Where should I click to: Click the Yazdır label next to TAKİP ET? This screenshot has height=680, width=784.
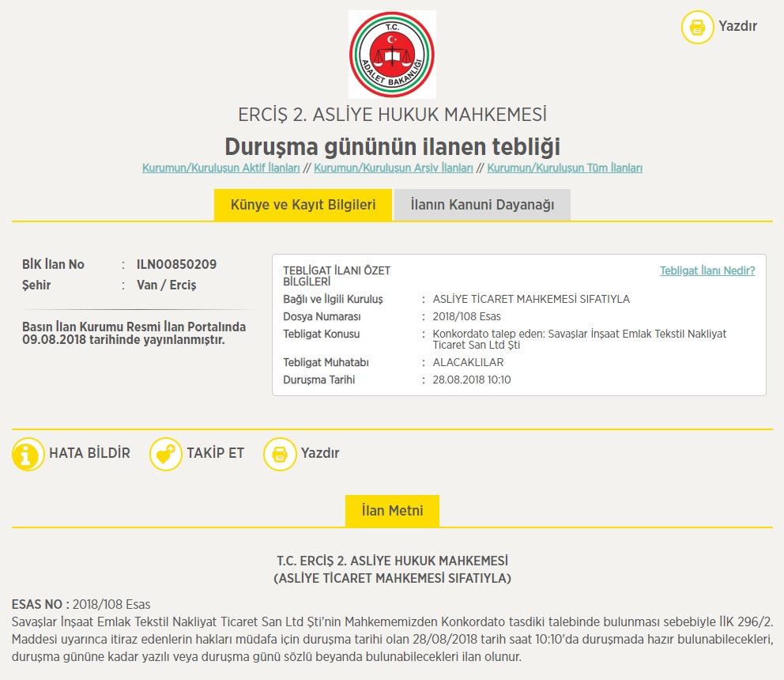click(319, 454)
